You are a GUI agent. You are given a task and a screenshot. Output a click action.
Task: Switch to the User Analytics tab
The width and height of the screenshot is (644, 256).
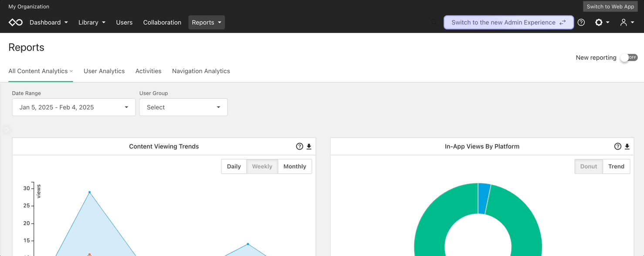[x=104, y=71]
